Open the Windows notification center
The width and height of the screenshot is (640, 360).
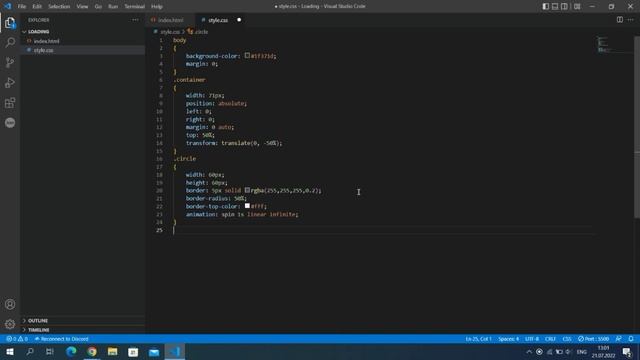click(627, 351)
